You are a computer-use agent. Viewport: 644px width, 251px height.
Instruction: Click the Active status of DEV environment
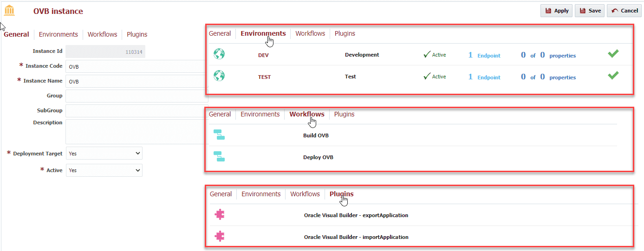tap(435, 55)
